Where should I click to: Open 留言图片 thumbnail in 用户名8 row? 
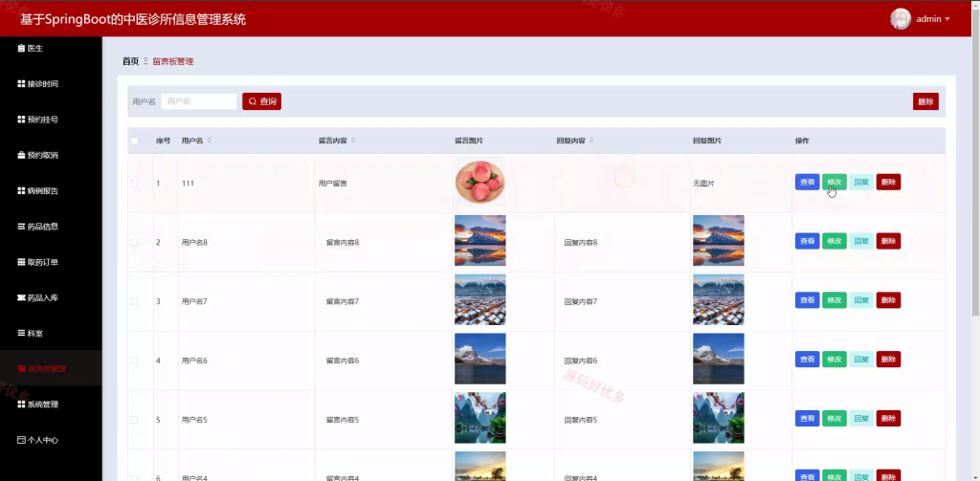click(480, 241)
